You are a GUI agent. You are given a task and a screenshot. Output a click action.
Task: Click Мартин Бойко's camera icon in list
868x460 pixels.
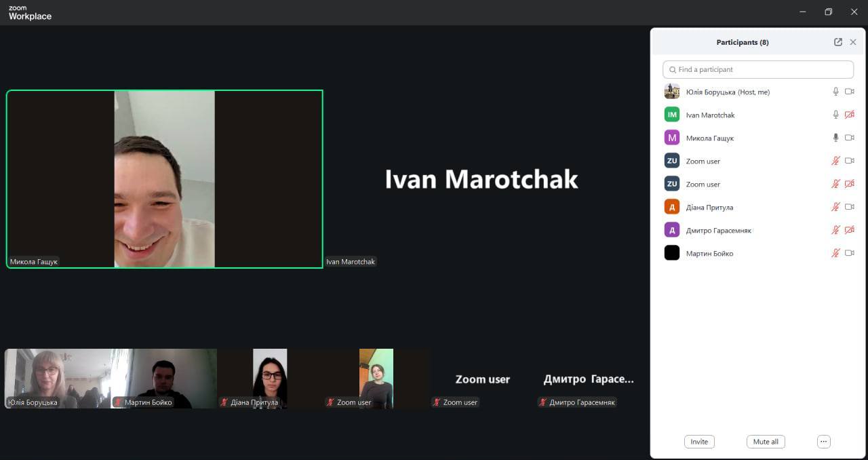(850, 253)
